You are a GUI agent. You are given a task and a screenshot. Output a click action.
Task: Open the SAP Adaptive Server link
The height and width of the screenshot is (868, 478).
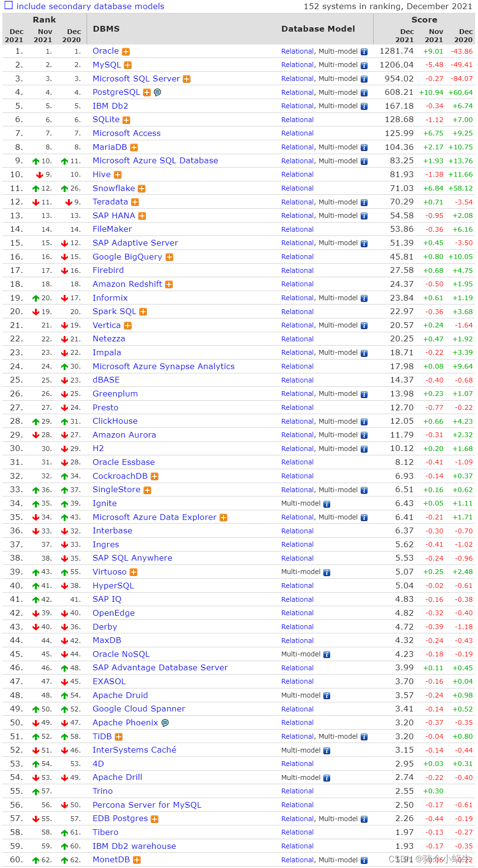coord(135,243)
